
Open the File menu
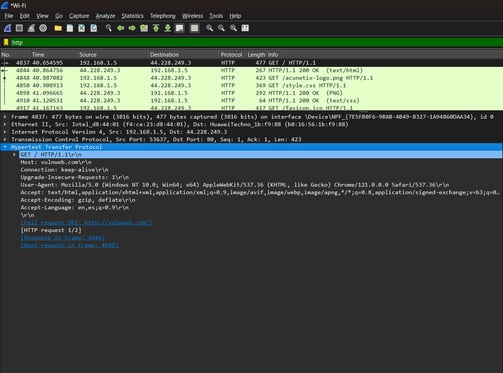coord(9,16)
